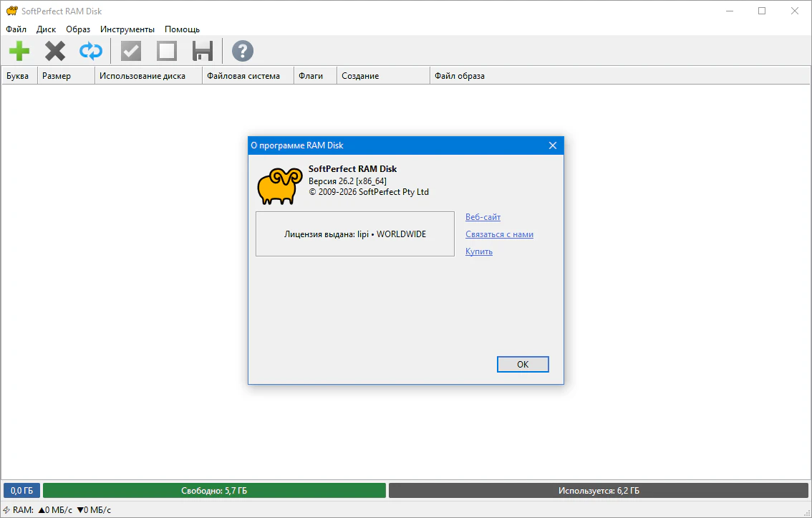Click the green plus Add disk icon
Image resolution: width=812 pixels, height=518 pixels.
pyautogui.click(x=19, y=51)
